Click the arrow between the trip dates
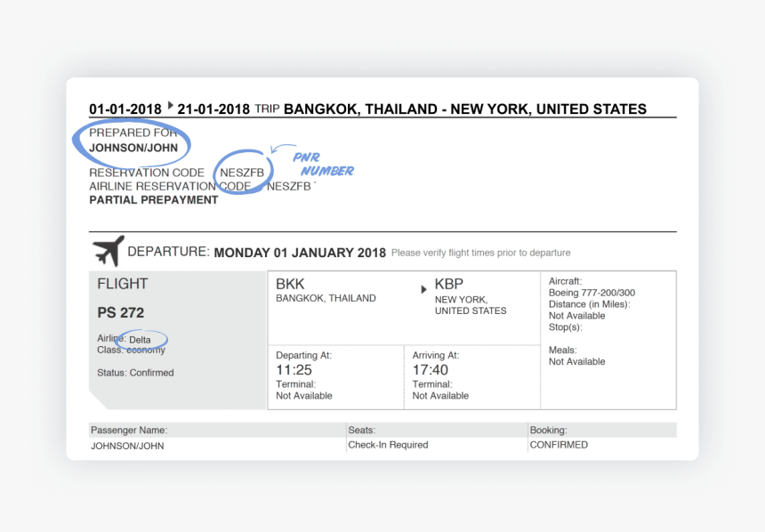765x532 pixels. pyautogui.click(x=170, y=105)
